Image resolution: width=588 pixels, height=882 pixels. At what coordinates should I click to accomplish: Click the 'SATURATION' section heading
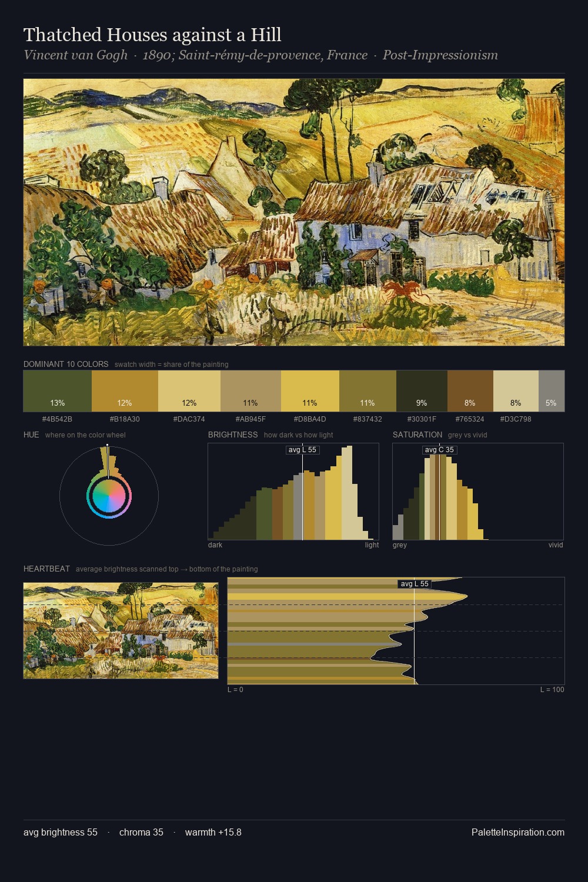click(x=417, y=435)
